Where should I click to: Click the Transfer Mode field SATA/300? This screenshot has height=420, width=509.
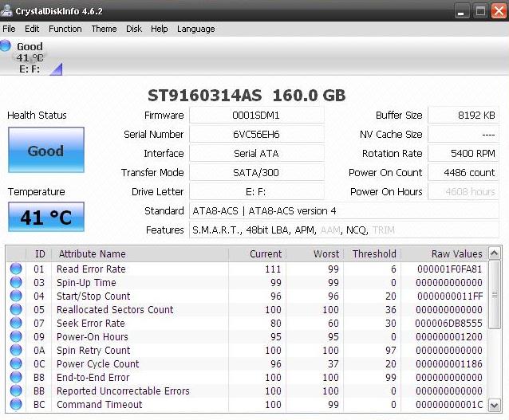click(256, 172)
